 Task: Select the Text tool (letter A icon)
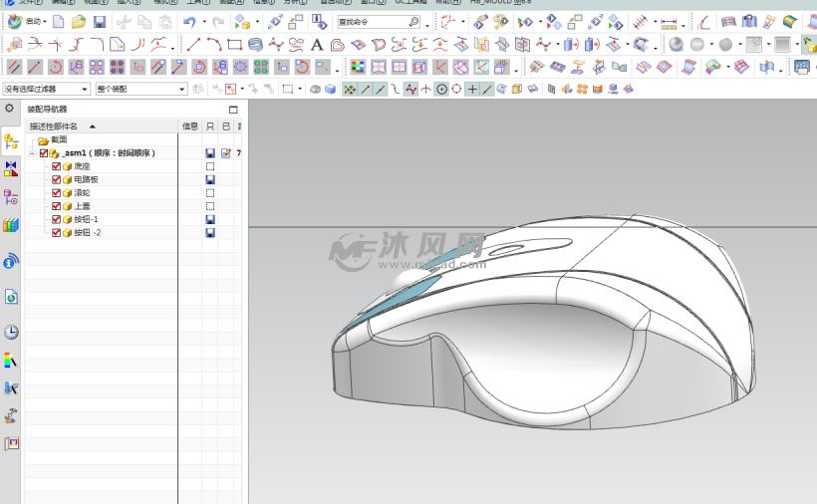(x=317, y=44)
